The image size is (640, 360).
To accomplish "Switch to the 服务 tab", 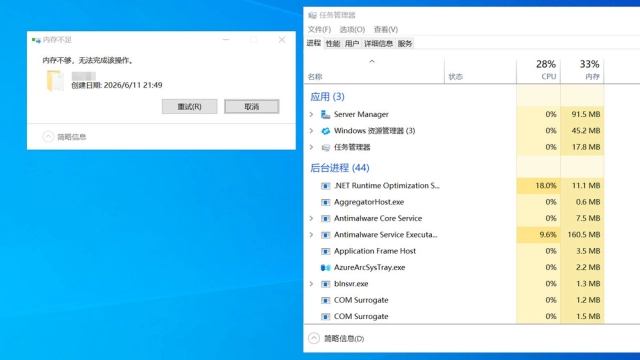I will [x=405, y=43].
